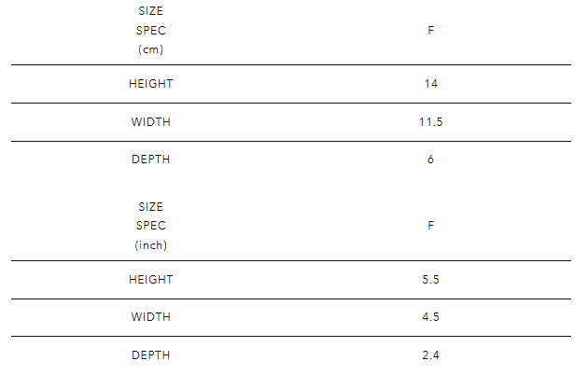Select the depth value 2.4
Screen dimensions: 588x375
point(431,355)
